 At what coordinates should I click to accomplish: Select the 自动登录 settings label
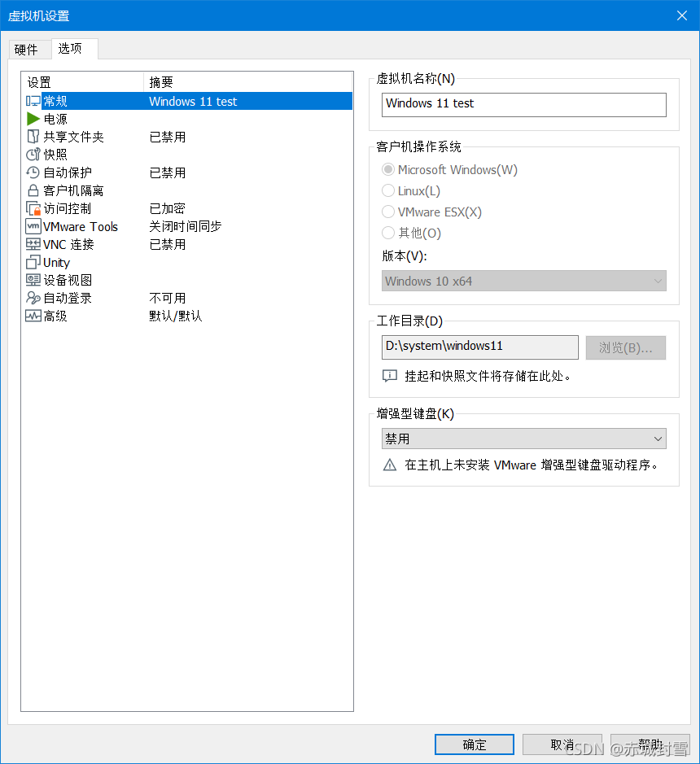click(x=68, y=298)
